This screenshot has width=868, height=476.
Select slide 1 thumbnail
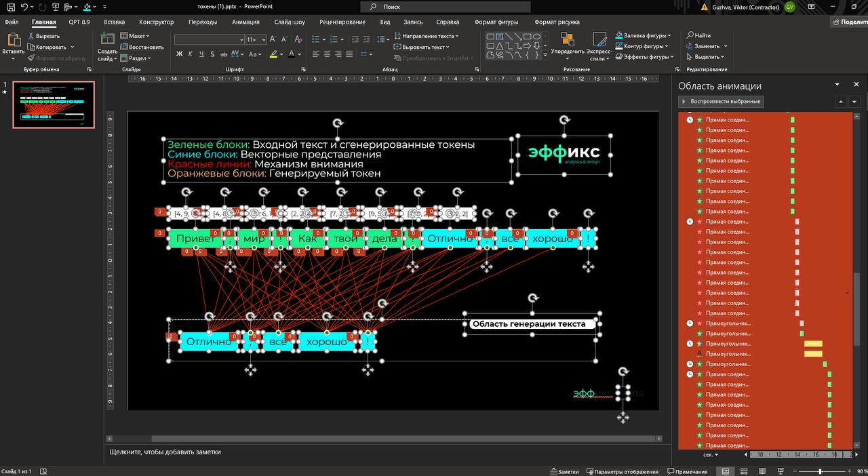[54, 104]
